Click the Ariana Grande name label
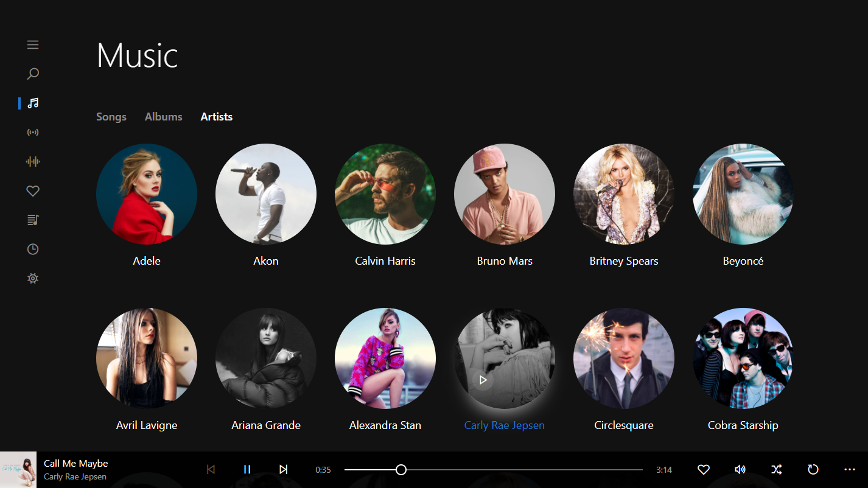 [x=266, y=425]
